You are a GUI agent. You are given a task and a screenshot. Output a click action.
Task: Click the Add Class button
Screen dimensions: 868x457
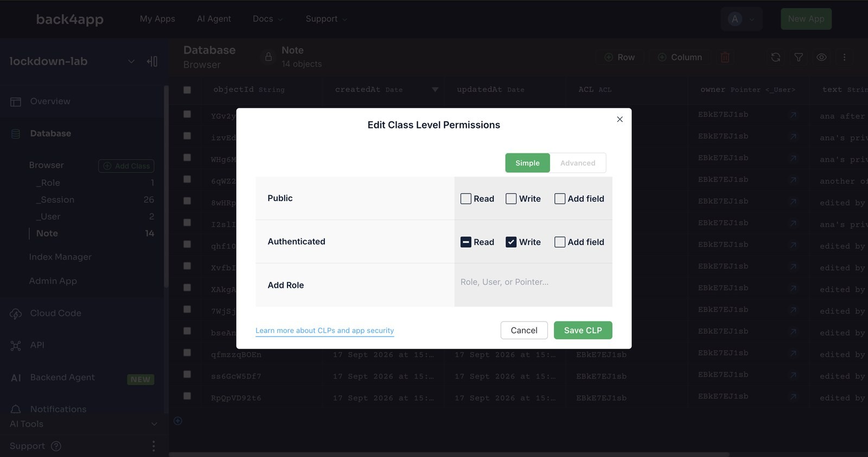(126, 166)
